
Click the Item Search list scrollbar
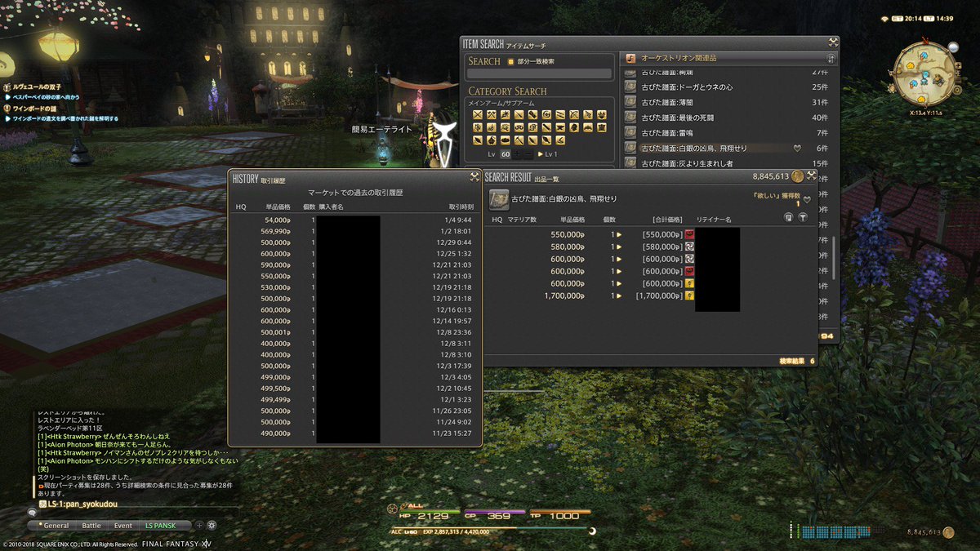pos(834,257)
